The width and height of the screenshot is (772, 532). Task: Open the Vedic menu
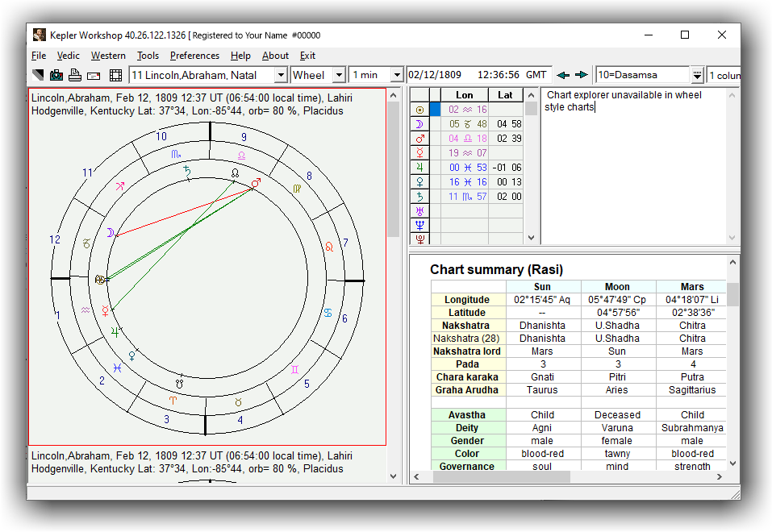(68, 56)
